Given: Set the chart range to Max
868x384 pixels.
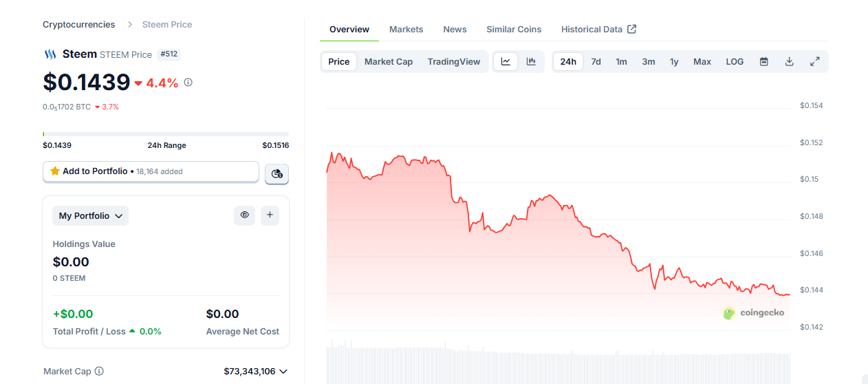Looking at the screenshot, I should coord(702,61).
